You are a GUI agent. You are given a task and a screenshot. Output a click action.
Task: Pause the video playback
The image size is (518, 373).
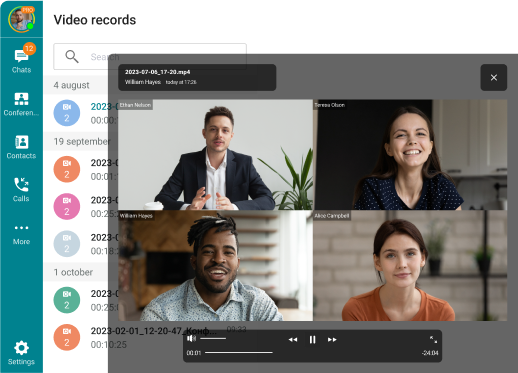click(x=312, y=340)
